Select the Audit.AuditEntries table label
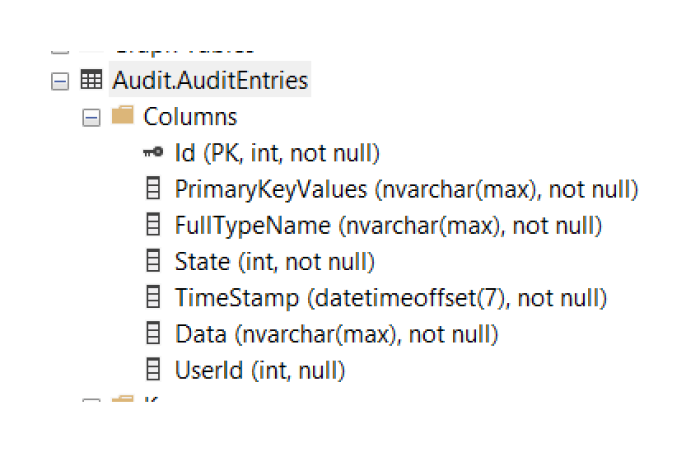700x452 pixels. [210, 80]
